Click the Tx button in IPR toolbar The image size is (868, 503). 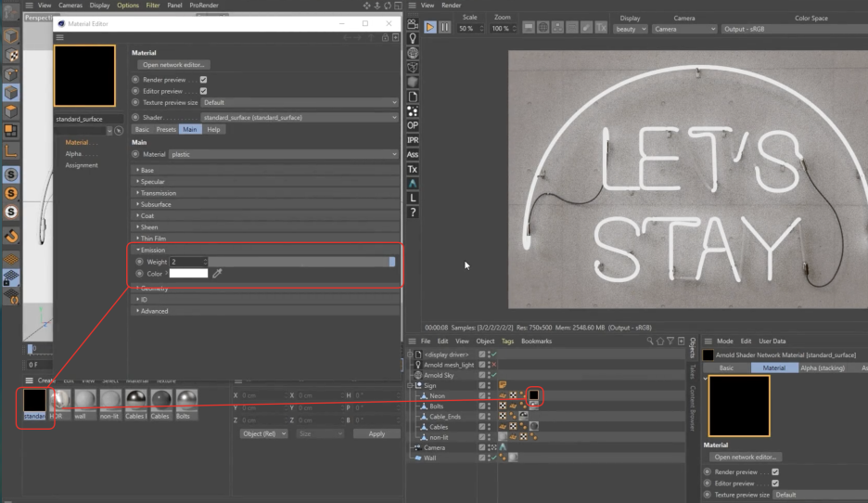tap(601, 28)
